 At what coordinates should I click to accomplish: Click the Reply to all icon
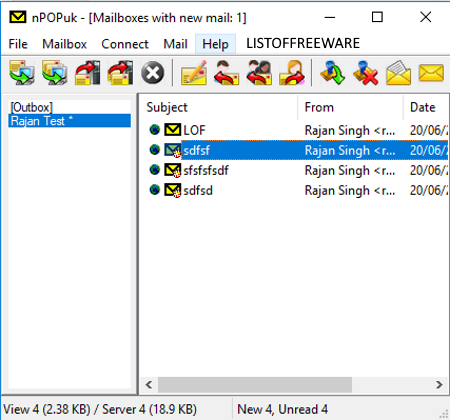coord(259,72)
